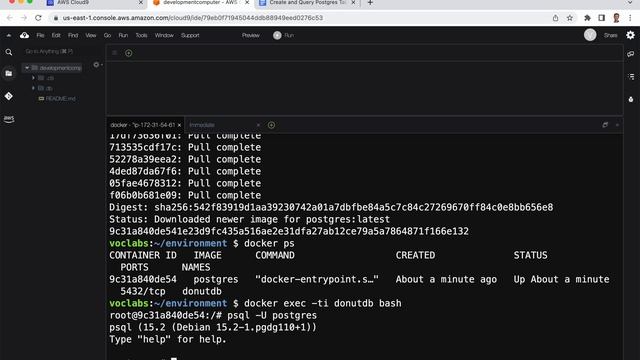Close the terminal pane with small x

[x=617, y=125]
